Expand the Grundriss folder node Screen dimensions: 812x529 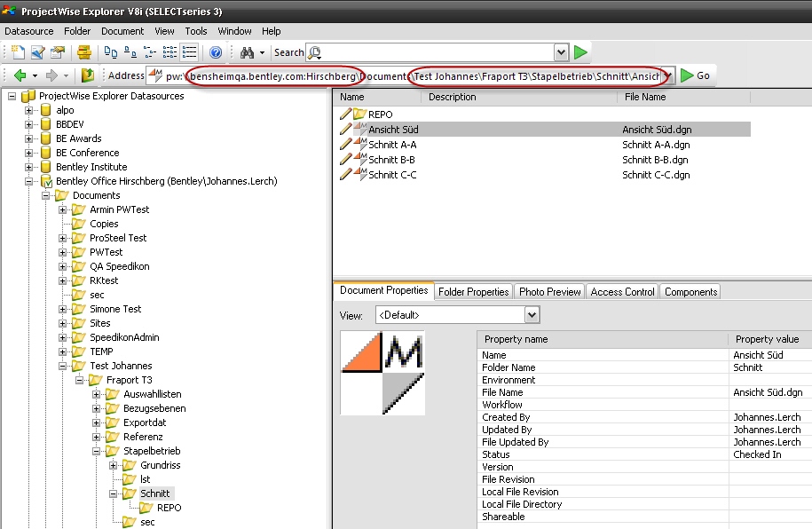(x=114, y=465)
